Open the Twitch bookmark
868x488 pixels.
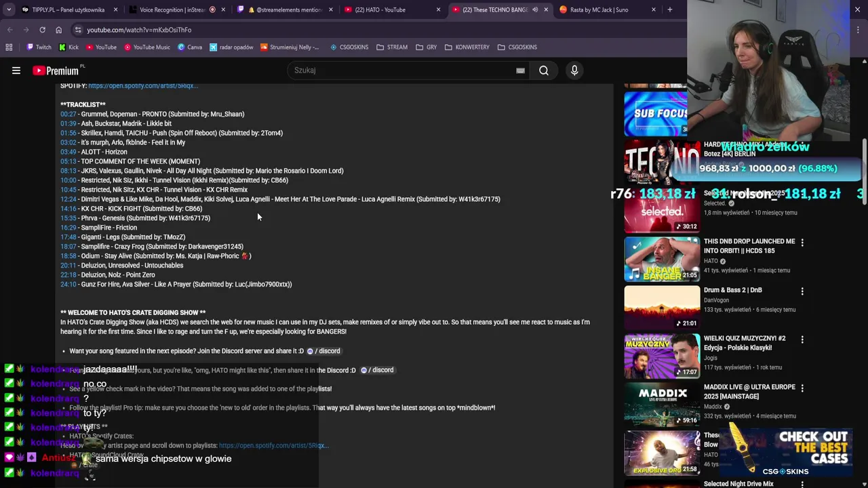click(x=39, y=47)
